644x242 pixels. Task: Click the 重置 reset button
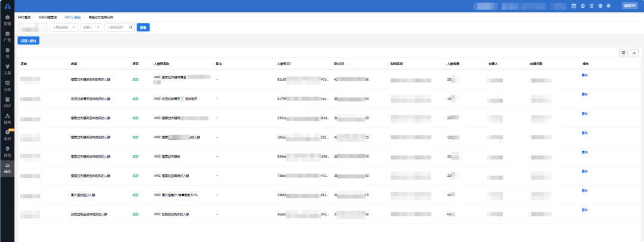point(143,27)
